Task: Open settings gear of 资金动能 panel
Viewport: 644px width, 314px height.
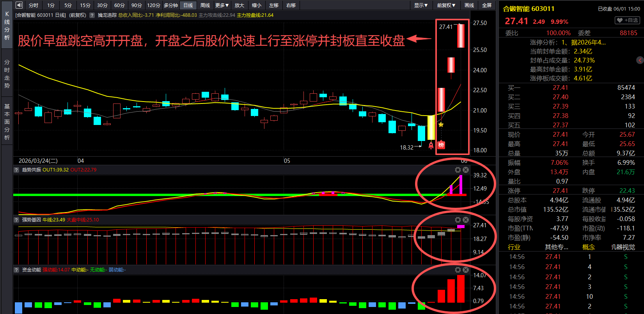Action: pos(458,270)
